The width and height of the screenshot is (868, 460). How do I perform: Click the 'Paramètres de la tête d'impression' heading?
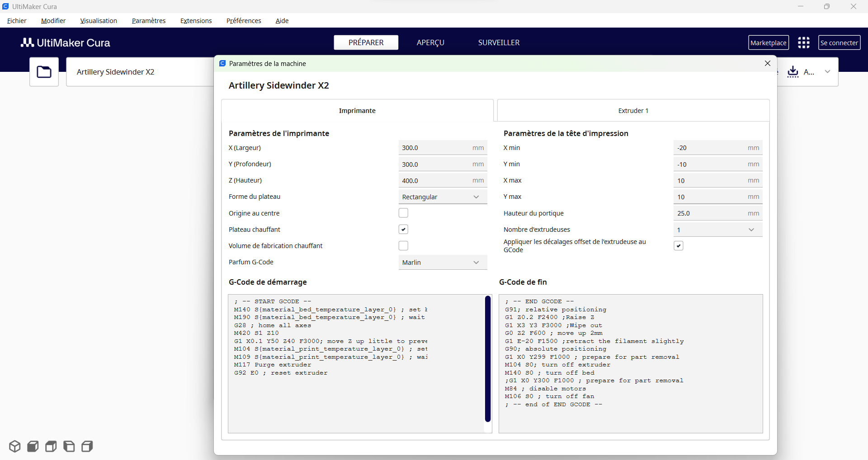(566, 133)
